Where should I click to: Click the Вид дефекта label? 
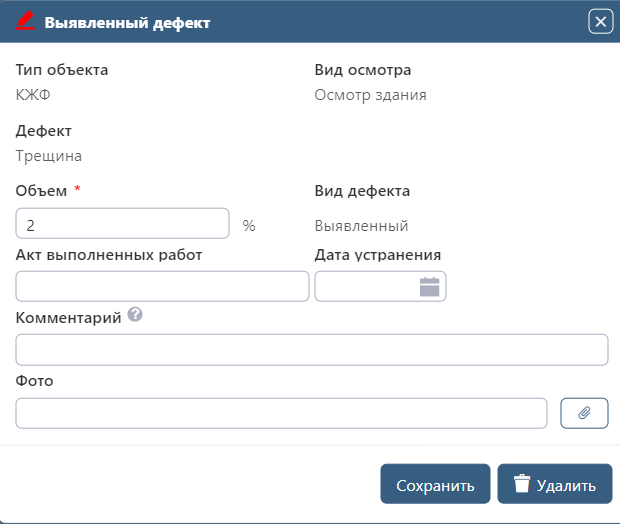click(362, 191)
